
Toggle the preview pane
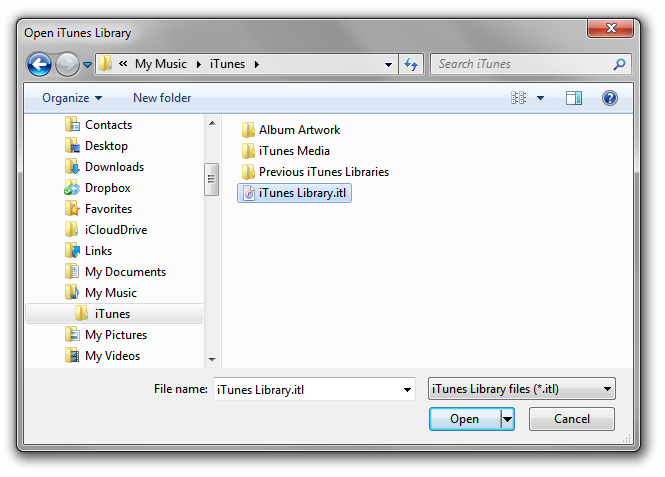(x=574, y=98)
